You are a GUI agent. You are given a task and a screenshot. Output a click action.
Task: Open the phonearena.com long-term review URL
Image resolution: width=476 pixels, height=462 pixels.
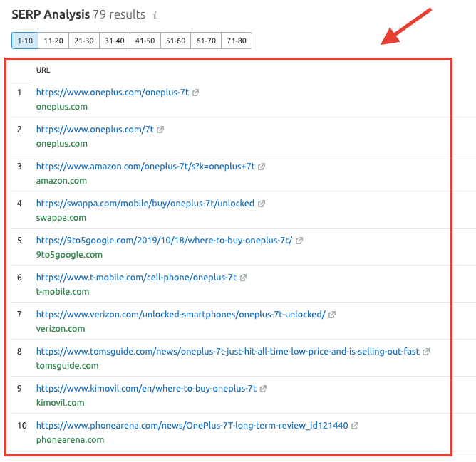click(192, 425)
